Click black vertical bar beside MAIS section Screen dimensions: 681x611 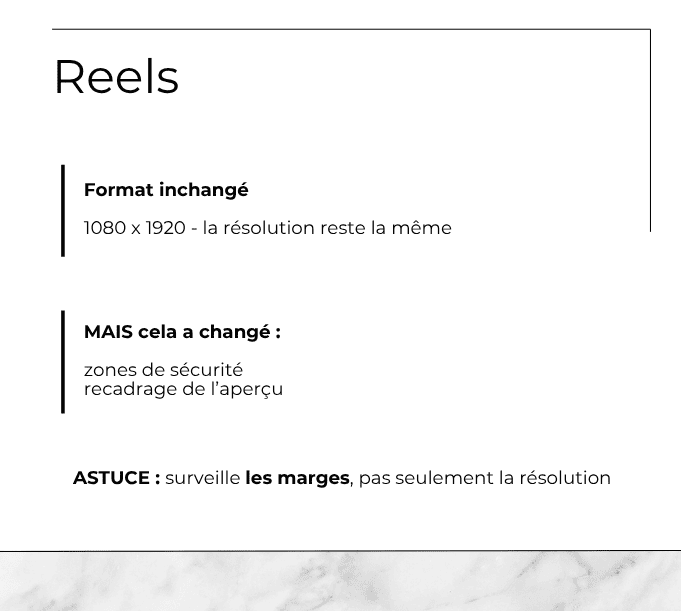point(63,361)
